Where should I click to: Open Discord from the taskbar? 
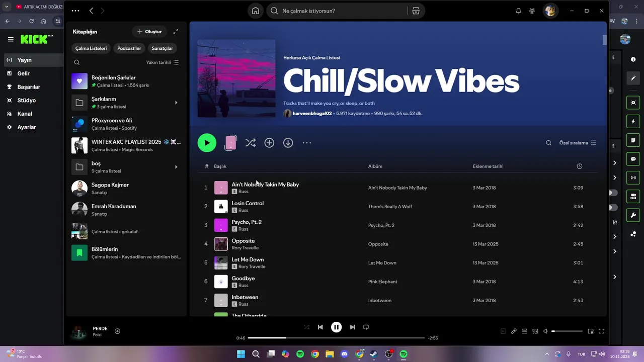(x=344, y=354)
